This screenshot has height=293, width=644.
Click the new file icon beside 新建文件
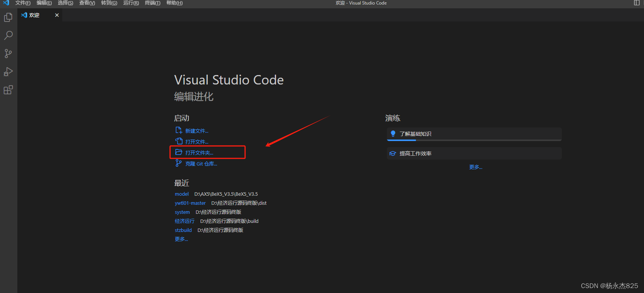[x=179, y=130]
